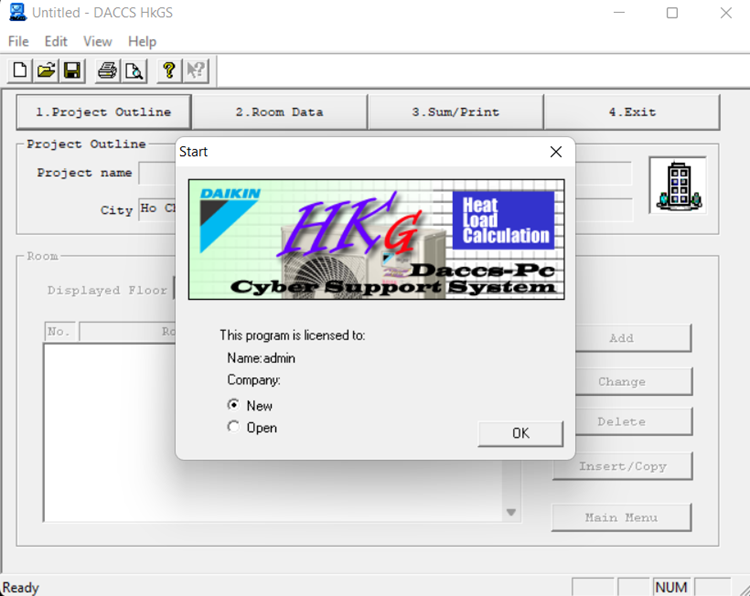Click the Save floppy disk icon
Image resolution: width=750 pixels, height=596 pixels.
[x=72, y=70]
